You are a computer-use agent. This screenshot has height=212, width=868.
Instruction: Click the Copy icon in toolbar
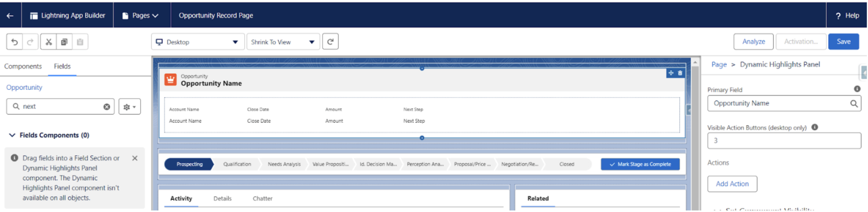click(64, 42)
